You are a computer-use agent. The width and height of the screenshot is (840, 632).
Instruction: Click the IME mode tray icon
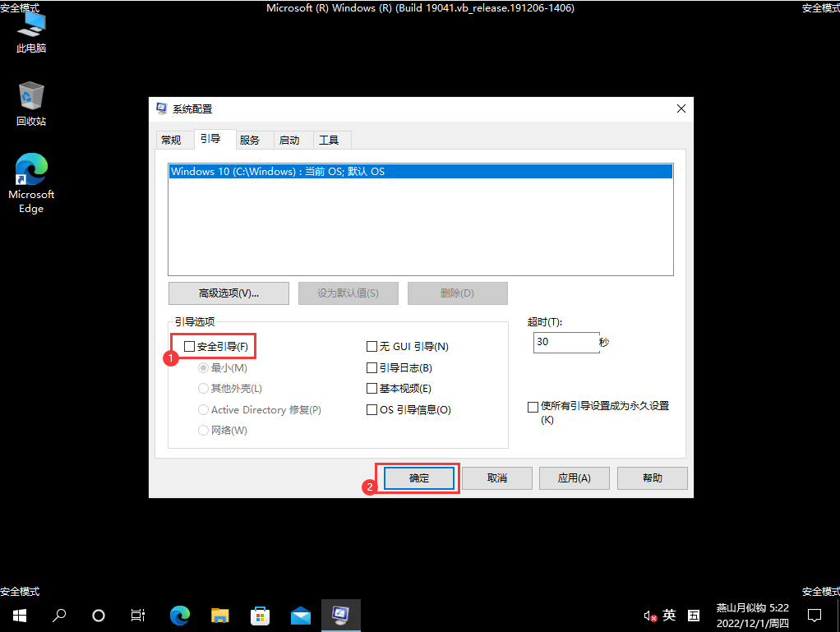[694, 616]
